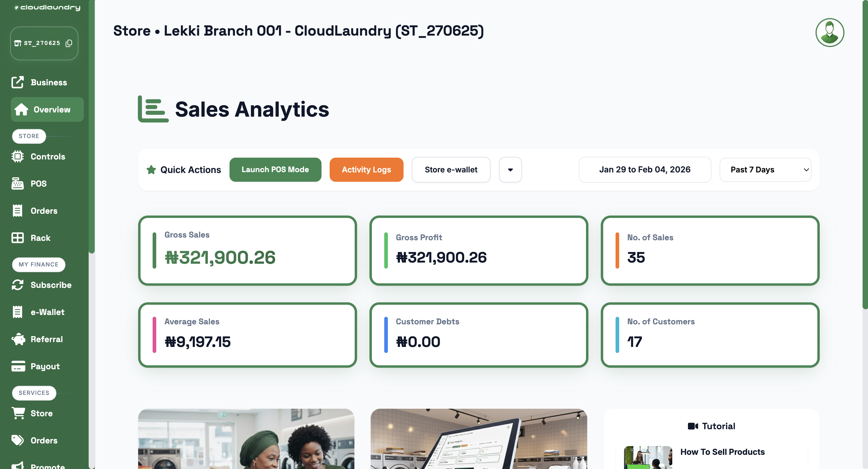Open the user profile avatar
Image resolution: width=868 pixels, height=469 pixels.
[x=829, y=33]
